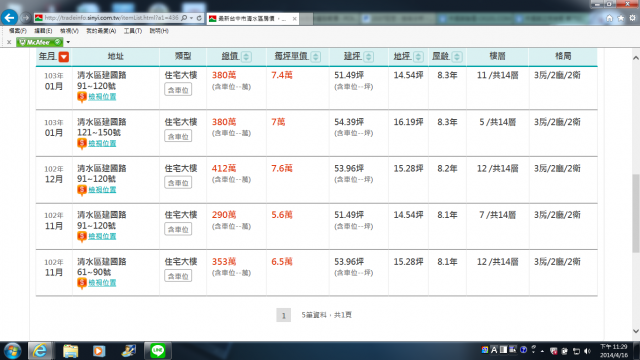Open the LINE app taskbar icon
640x360 pixels.
[x=158, y=351]
